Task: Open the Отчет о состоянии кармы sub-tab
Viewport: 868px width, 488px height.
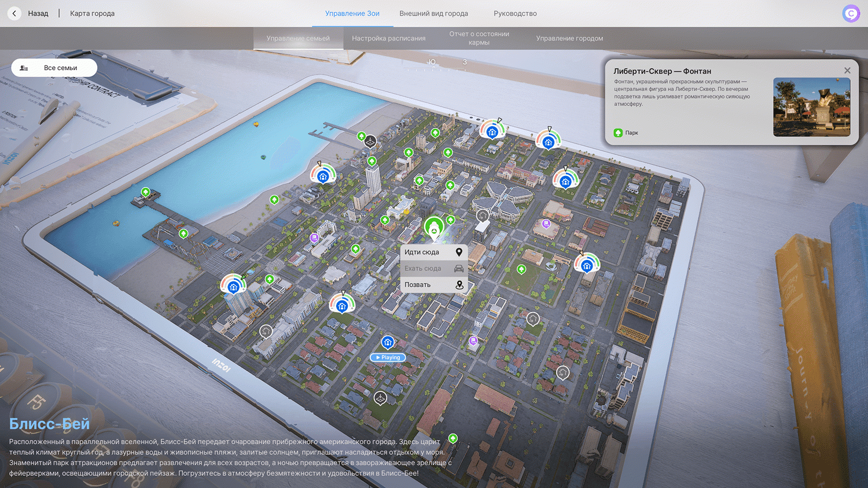Action: pyautogui.click(x=479, y=38)
